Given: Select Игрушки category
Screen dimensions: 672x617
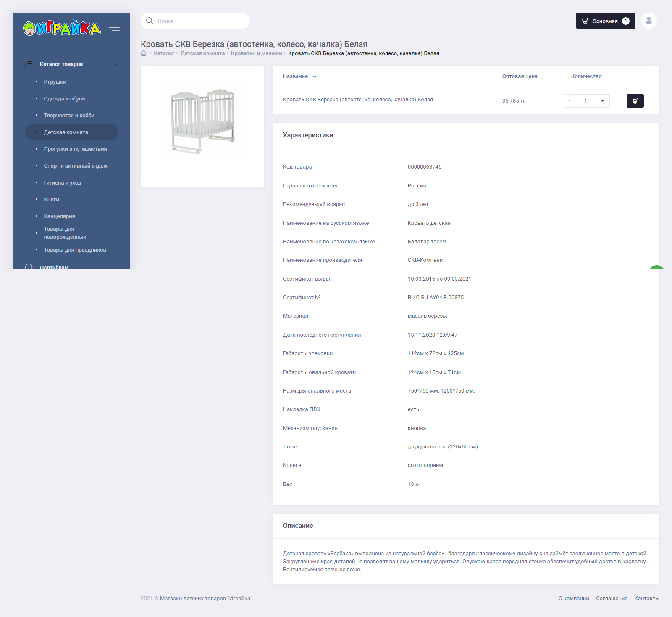Looking at the screenshot, I should 55,82.
